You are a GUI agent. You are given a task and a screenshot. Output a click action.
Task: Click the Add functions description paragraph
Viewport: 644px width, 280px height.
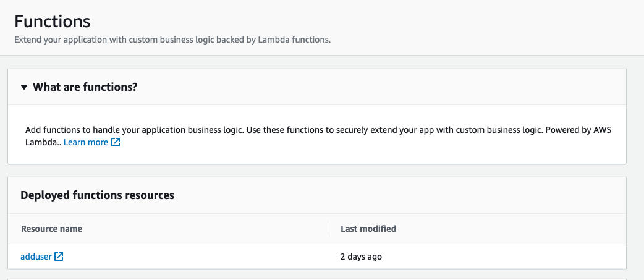[185, 130]
